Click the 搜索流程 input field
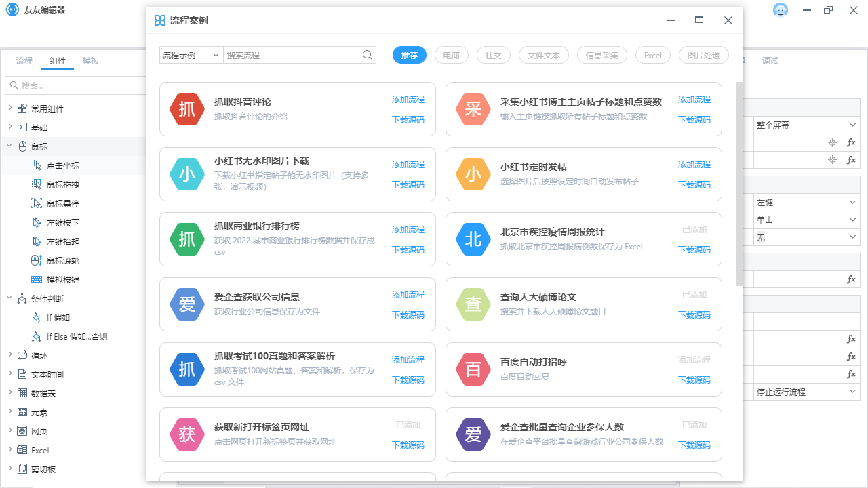868x488 pixels. [285, 55]
